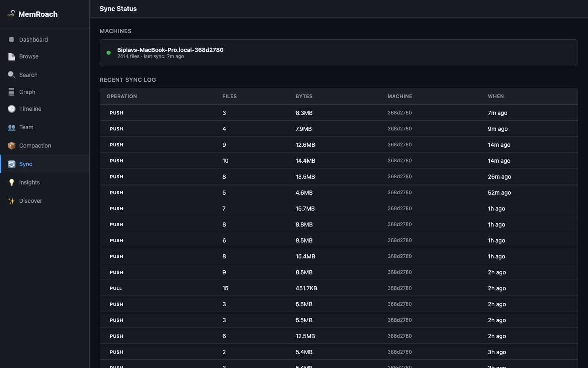588x368 pixels.
Task: Click PUSH label in 12.5MB row
Action: [x=116, y=336]
